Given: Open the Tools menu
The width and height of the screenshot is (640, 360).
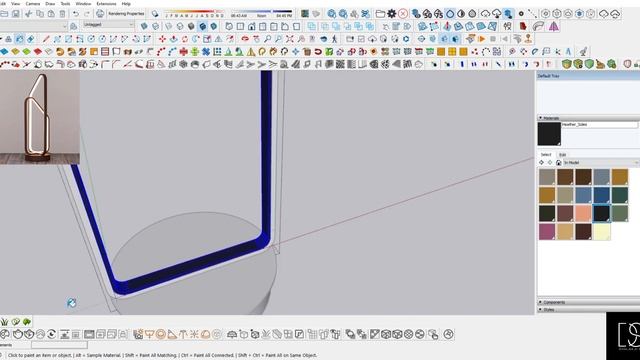Looking at the screenshot, I should [x=65, y=3].
